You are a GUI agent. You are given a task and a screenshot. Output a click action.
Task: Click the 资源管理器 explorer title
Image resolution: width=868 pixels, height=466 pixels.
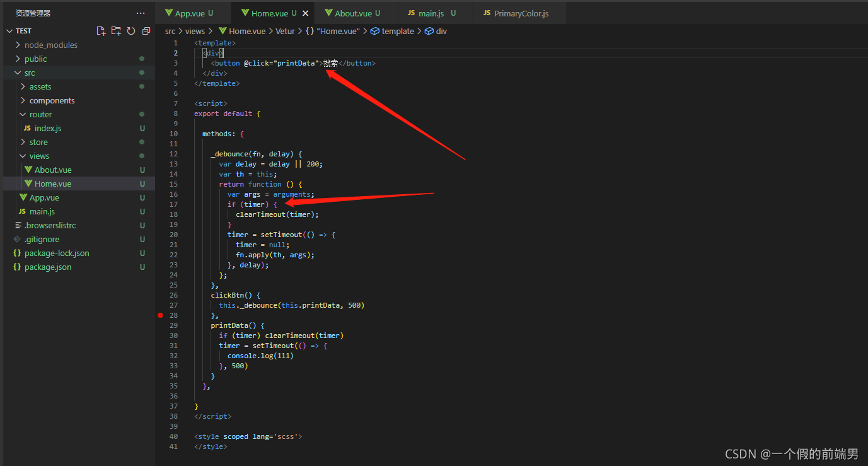(33, 13)
